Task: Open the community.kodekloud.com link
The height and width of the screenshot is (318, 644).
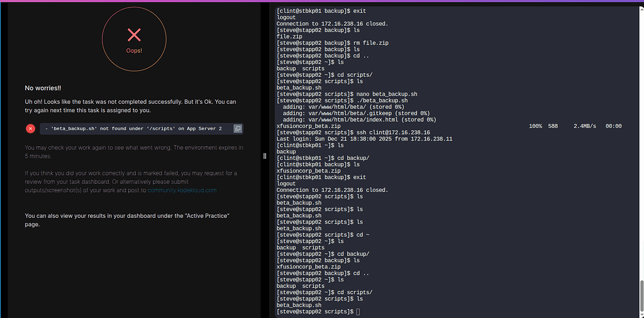Action: coord(182,190)
